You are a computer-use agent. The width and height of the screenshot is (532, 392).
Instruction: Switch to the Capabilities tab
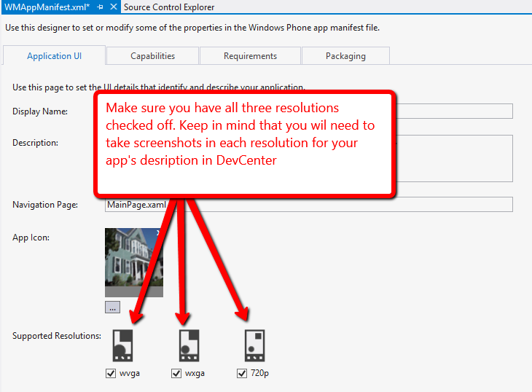click(152, 56)
